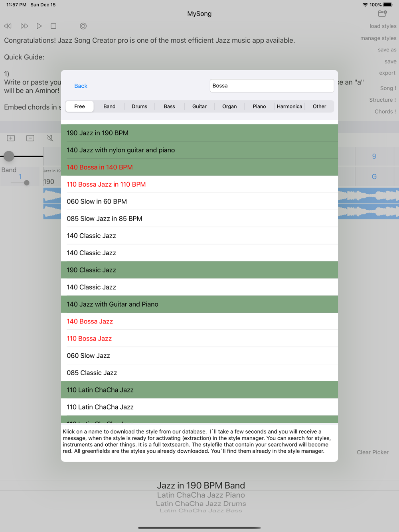Click 'save as' in right menu
Screen dimensions: 399x532
click(387, 50)
